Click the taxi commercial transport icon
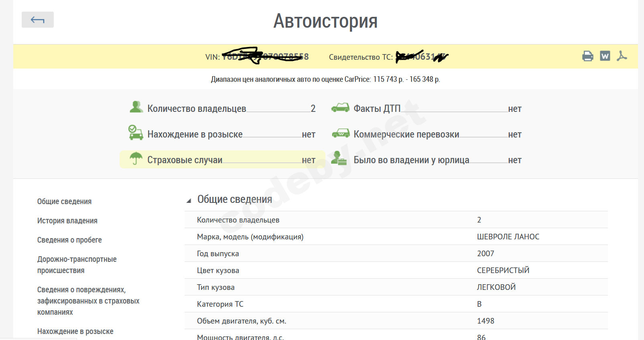Screen dimensions: 644x340 (x=341, y=133)
